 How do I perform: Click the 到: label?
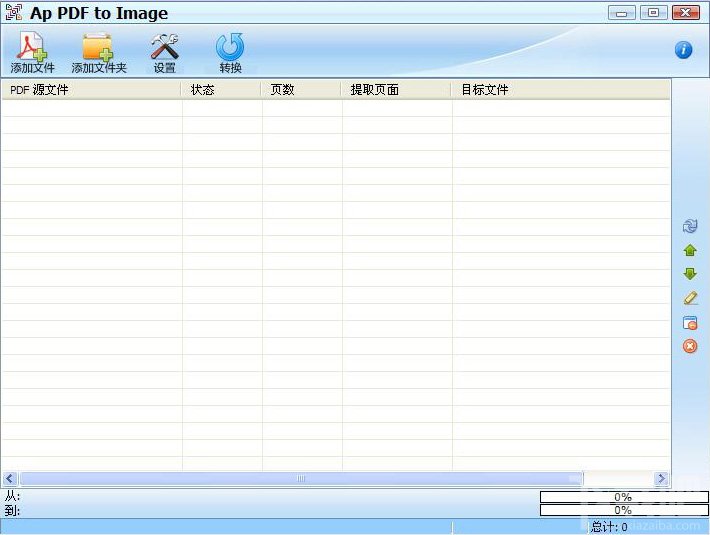point(12,511)
